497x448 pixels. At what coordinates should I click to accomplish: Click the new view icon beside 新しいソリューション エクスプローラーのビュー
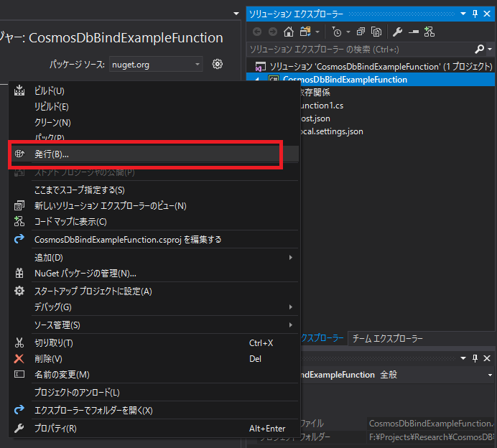point(19,205)
